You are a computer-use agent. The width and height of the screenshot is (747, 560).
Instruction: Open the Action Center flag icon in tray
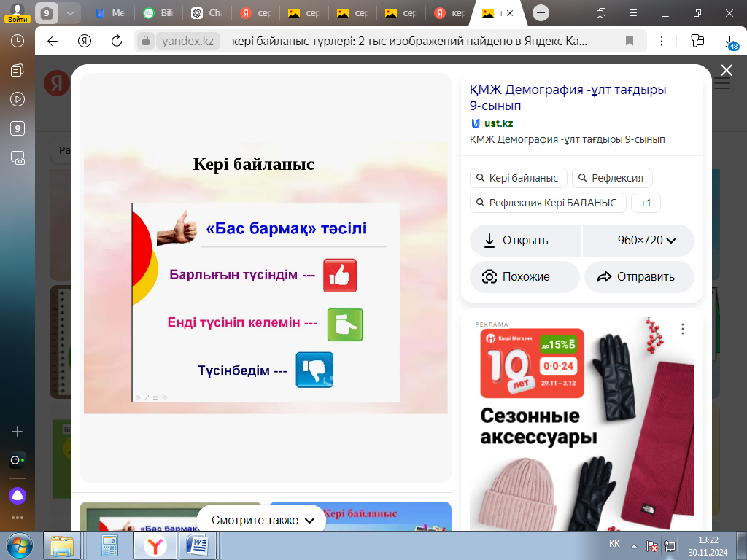(651, 547)
